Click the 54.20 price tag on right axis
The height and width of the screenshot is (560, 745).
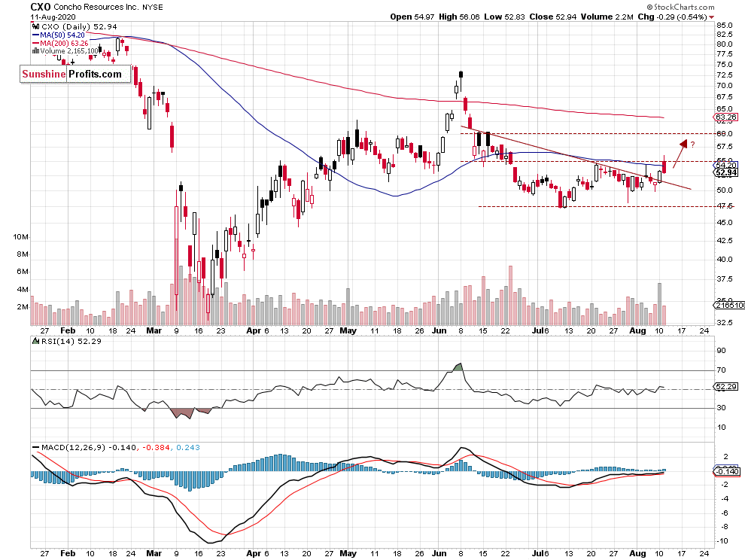[x=726, y=166]
